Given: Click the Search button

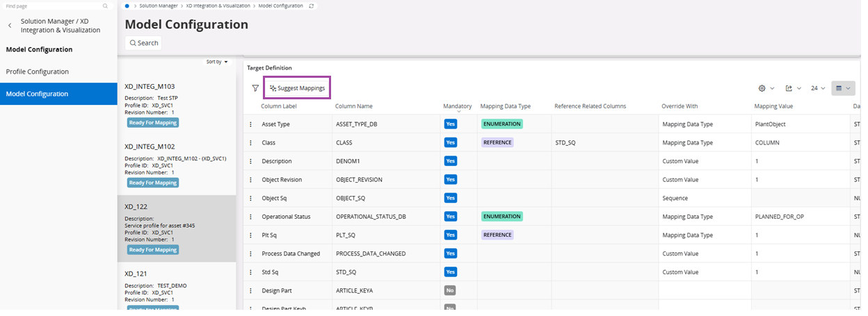Looking at the screenshot, I should click(143, 43).
